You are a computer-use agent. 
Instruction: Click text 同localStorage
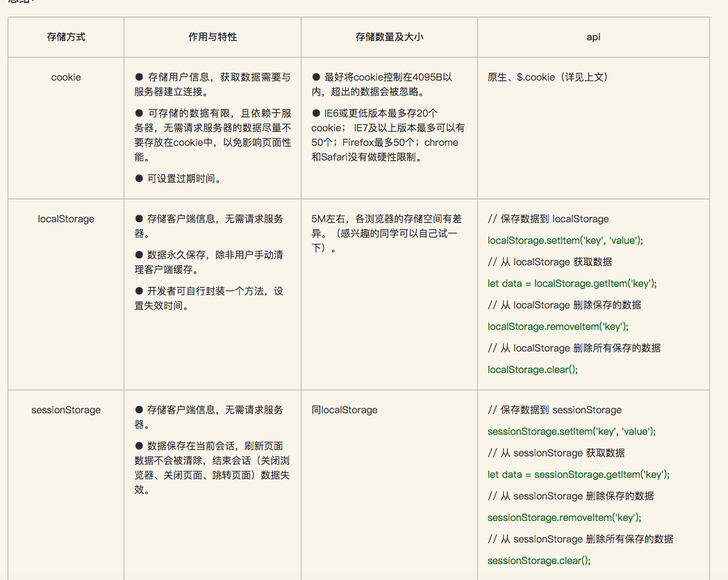(x=345, y=410)
